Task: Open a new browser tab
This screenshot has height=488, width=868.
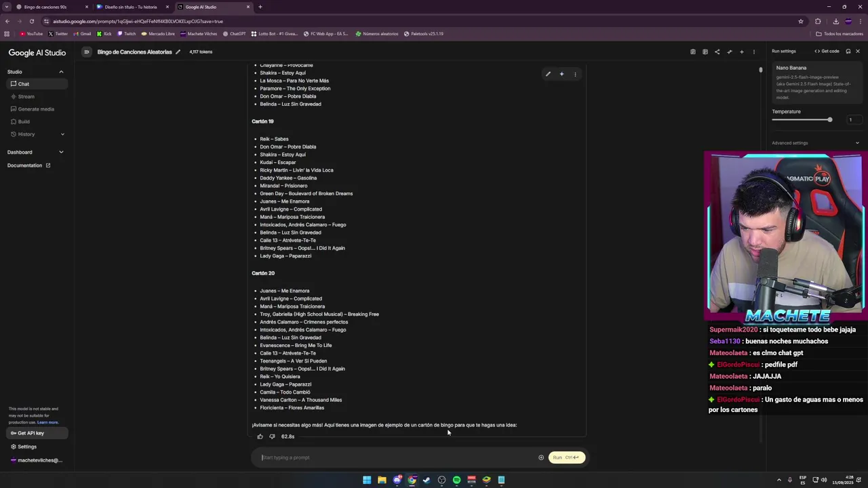Action: point(260,7)
